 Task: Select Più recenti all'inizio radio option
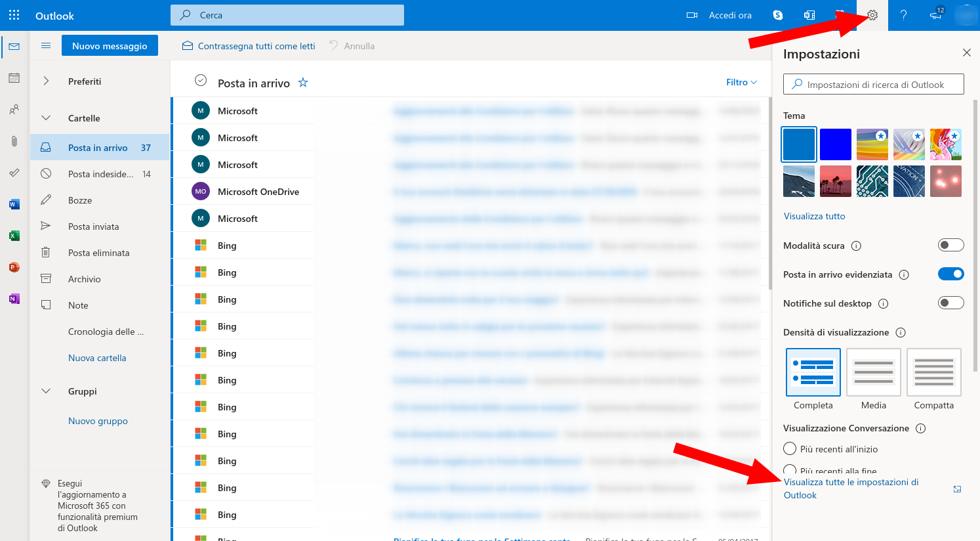(790, 449)
